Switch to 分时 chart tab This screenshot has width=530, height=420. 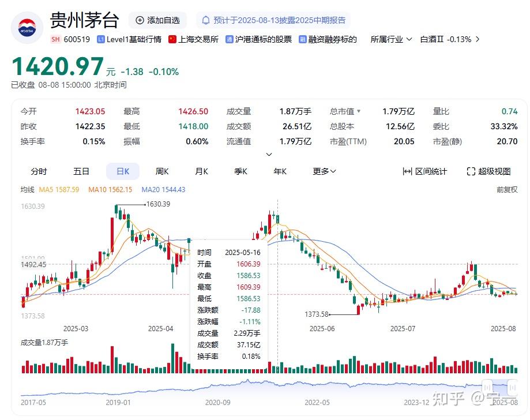coord(39,171)
